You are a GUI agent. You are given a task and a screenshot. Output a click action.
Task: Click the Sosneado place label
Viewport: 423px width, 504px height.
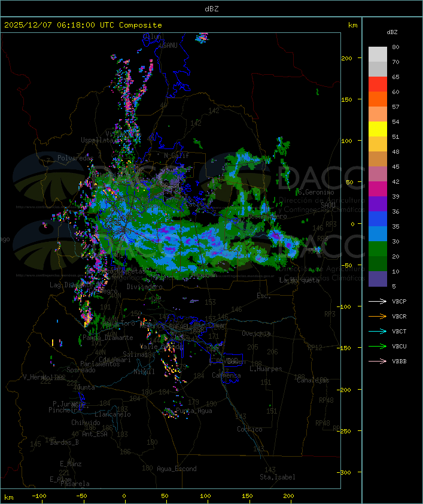81,370
